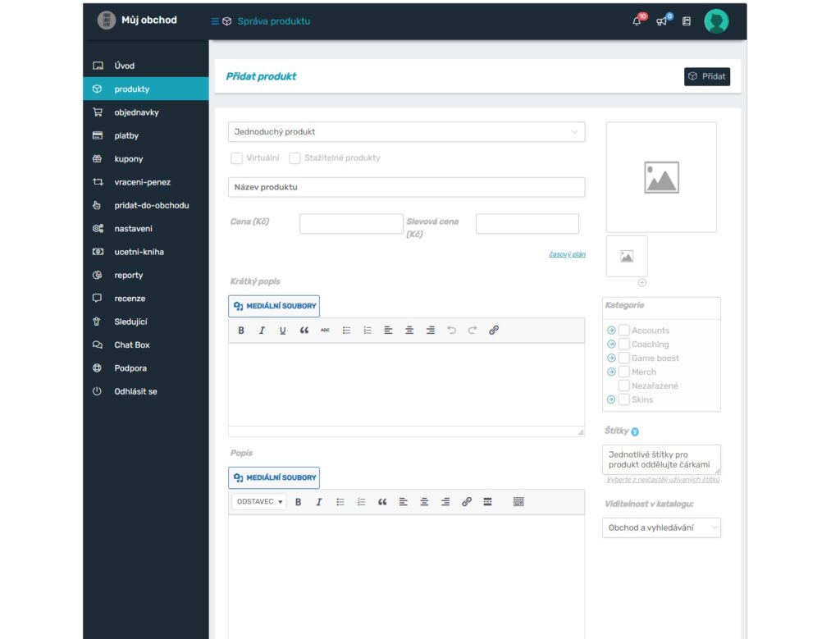Open notifications bell icon
The image size is (840, 639).
pyautogui.click(x=637, y=21)
